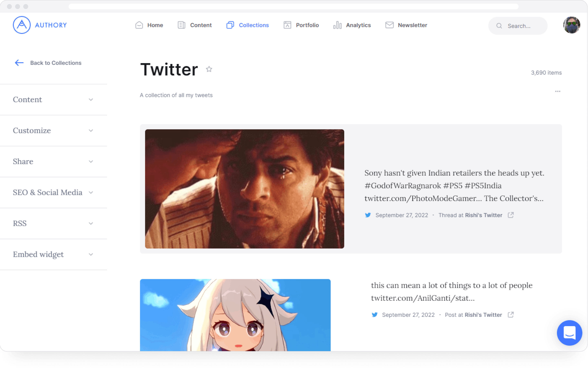Open Rishi's Twitter link on post item
Viewport: 588px width, 372px height.
[x=483, y=315]
